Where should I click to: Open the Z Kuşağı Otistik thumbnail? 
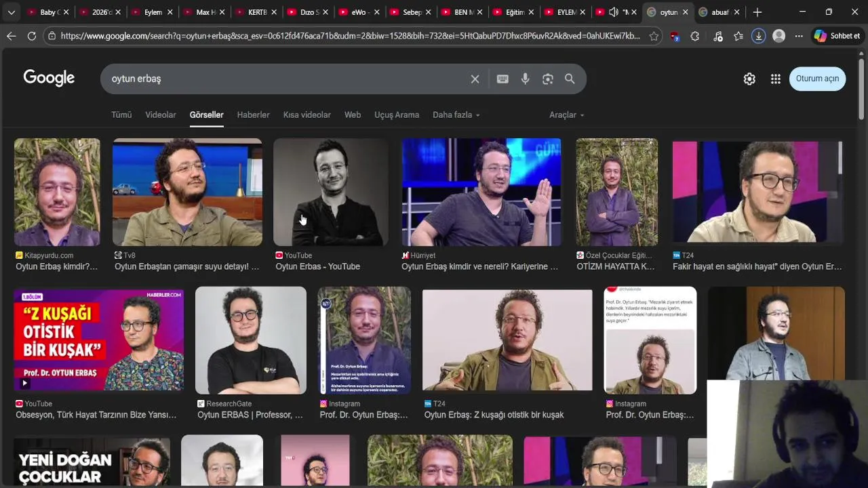[x=99, y=340]
